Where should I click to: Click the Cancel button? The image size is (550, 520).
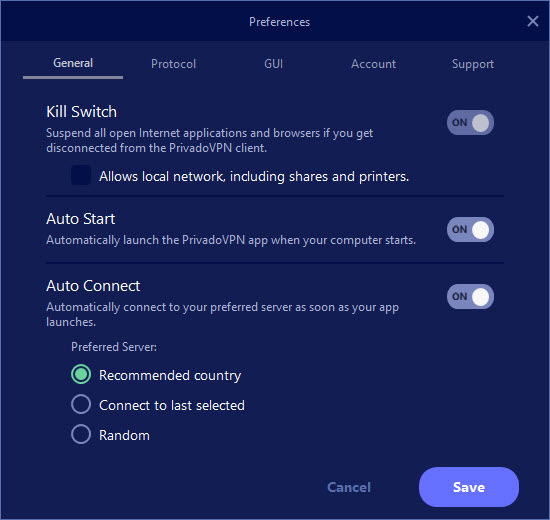(349, 487)
